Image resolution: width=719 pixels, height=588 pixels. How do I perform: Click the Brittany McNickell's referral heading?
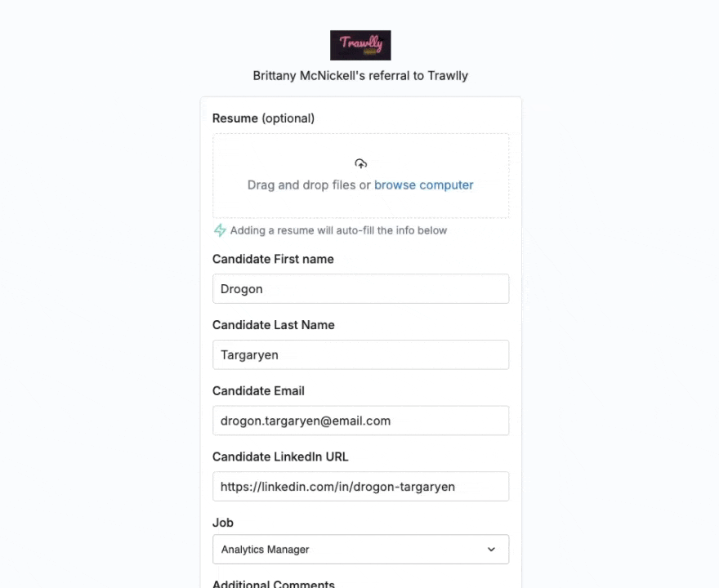pos(360,76)
